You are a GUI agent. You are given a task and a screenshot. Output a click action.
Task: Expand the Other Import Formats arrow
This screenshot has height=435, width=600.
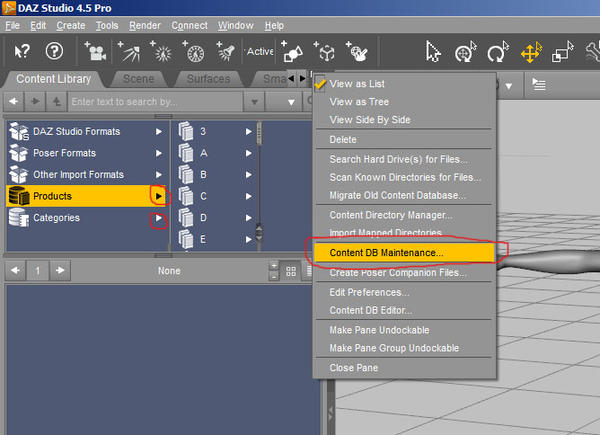tap(158, 174)
